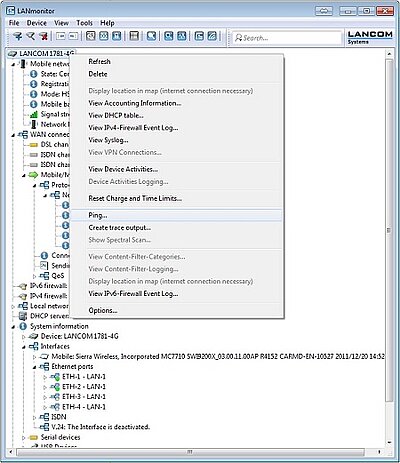Expand the Serial devices node
The width and height of the screenshot is (400, 463).
point(24,438)
